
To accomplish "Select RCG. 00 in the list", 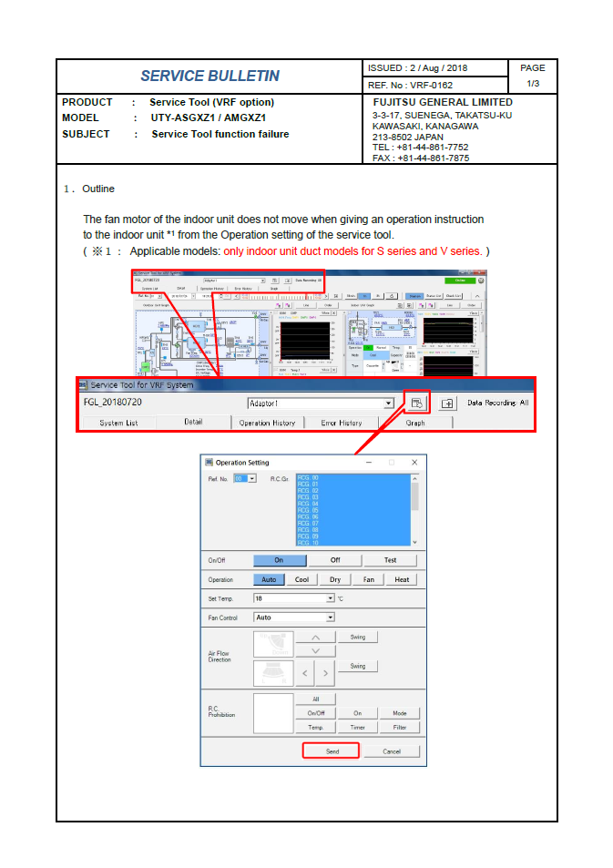I will pos(353,478).
